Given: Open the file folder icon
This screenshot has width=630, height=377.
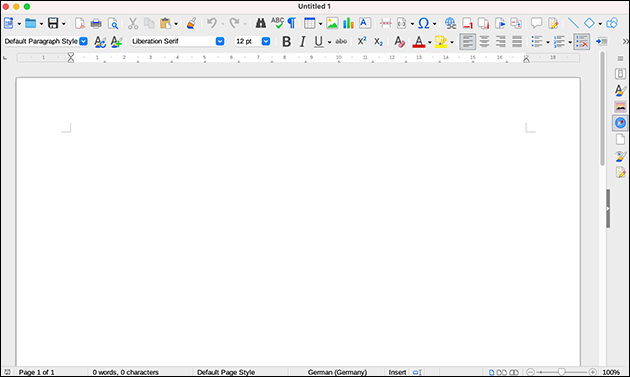Looking at the screenshot, I should (x=31, y=23).
